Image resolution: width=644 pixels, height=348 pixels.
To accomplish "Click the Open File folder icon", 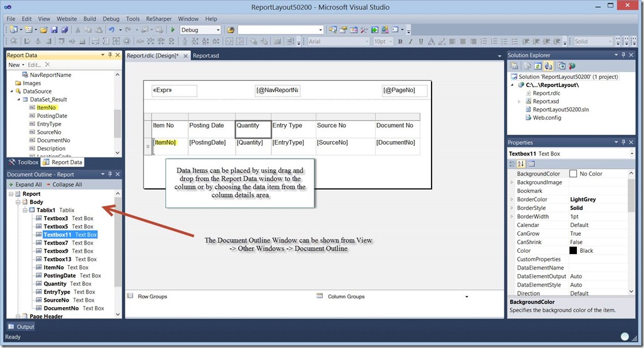I will (x=43, y=29).
